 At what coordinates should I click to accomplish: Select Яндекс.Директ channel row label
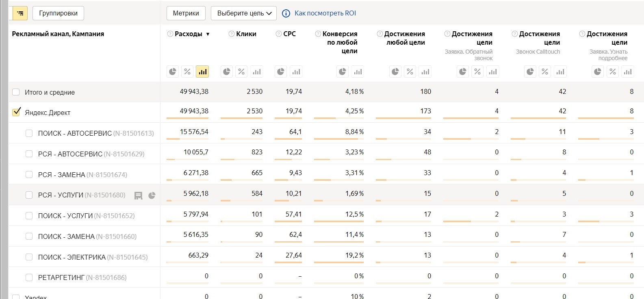48,113
